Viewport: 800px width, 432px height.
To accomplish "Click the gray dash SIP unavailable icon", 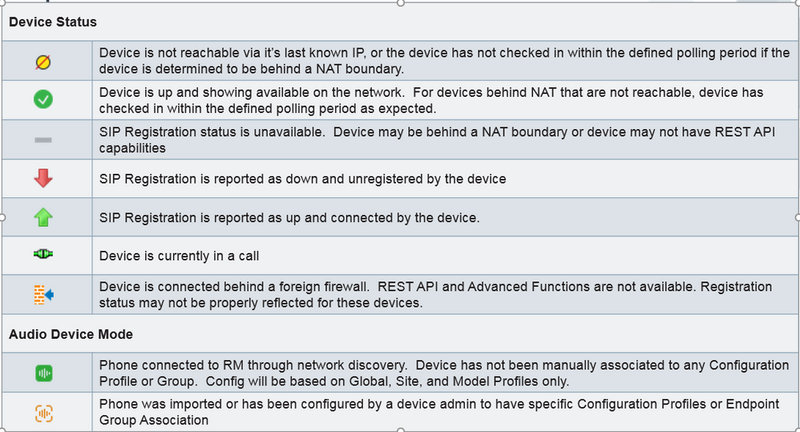I will coord(43,139).
